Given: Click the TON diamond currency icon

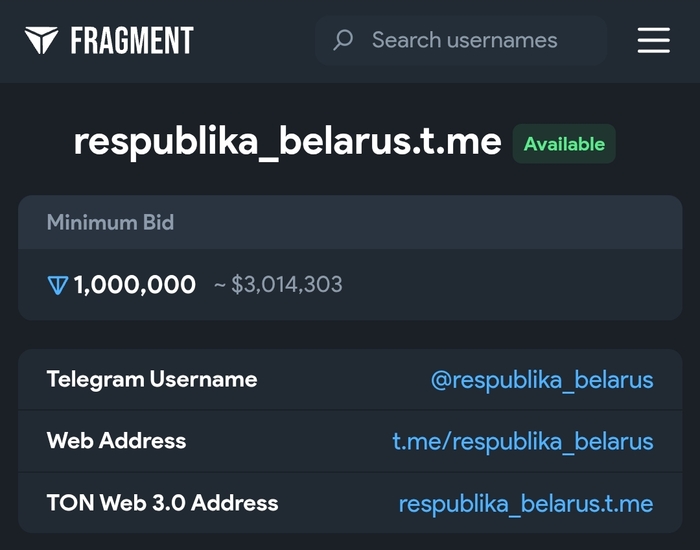Looking at the screenshot, I should (58, 285).
